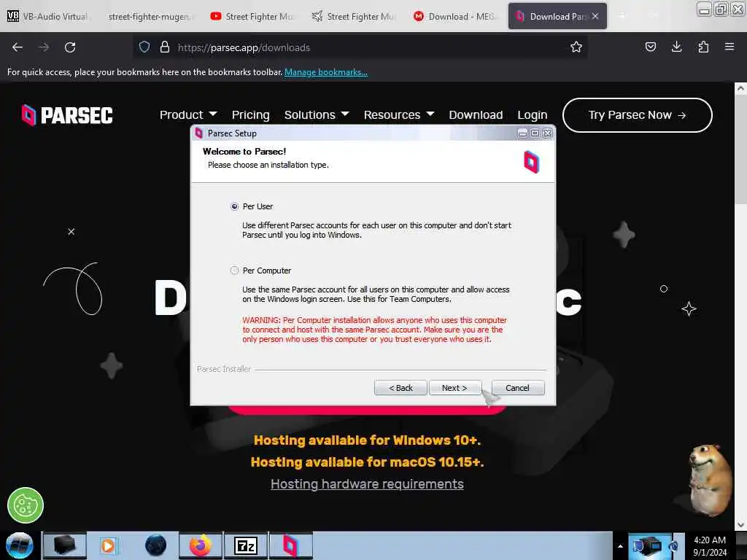The image size is (747, 560).
Task: Click Parsec icon in Setup title bar
Action: point(198,133)
